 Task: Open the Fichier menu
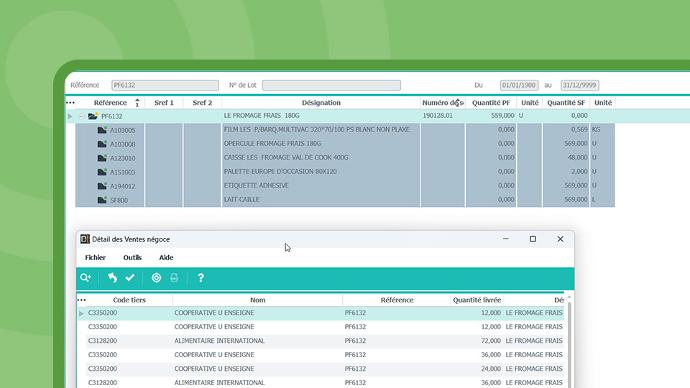95,257
